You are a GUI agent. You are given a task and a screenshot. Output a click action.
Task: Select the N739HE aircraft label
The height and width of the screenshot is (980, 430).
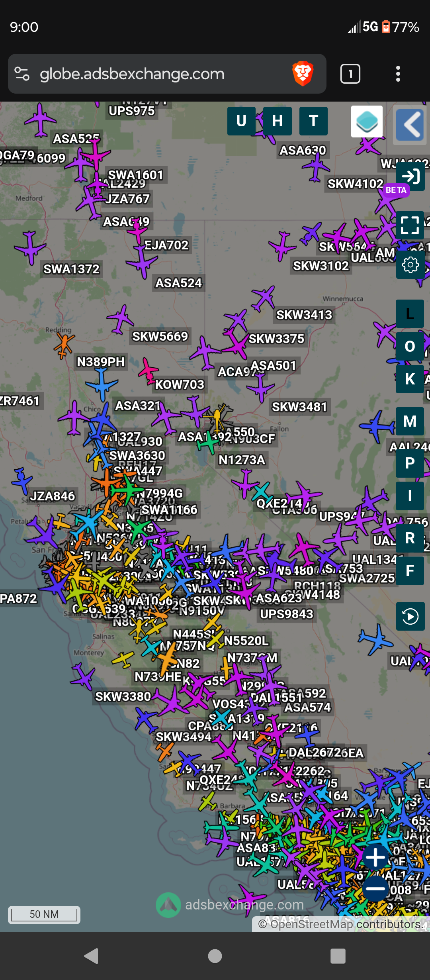coord(158,676)
